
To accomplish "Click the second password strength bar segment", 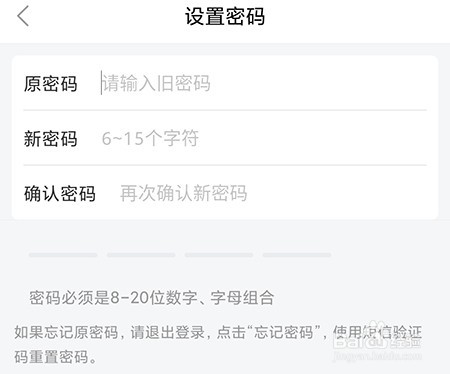I will tap(141, 255).
